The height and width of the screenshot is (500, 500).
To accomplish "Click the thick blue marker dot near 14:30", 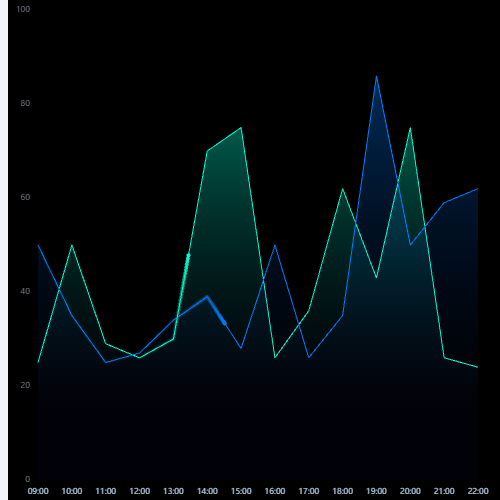I will click(x=225, y=323).
